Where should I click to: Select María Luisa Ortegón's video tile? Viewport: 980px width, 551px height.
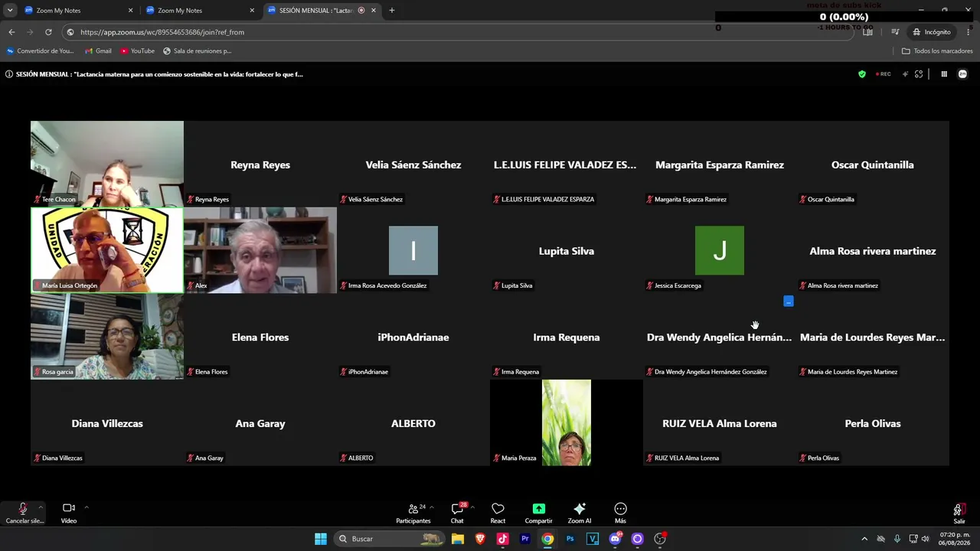(x=107, y=250)
